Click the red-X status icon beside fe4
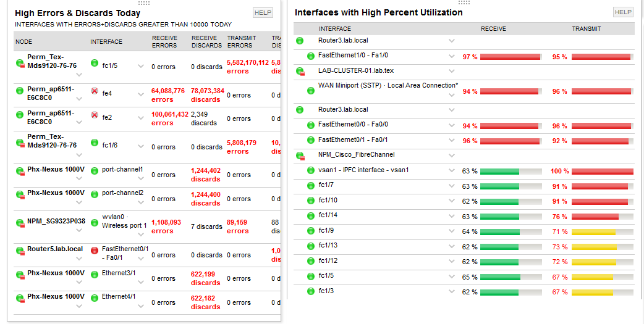Screen dimensions: 644x324 [95, 91]
